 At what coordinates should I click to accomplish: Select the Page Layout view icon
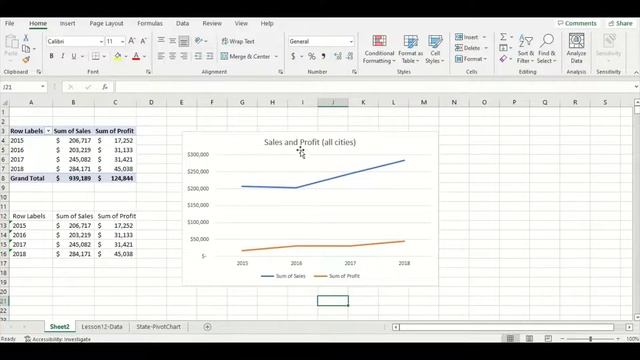[x=529, y=339]
